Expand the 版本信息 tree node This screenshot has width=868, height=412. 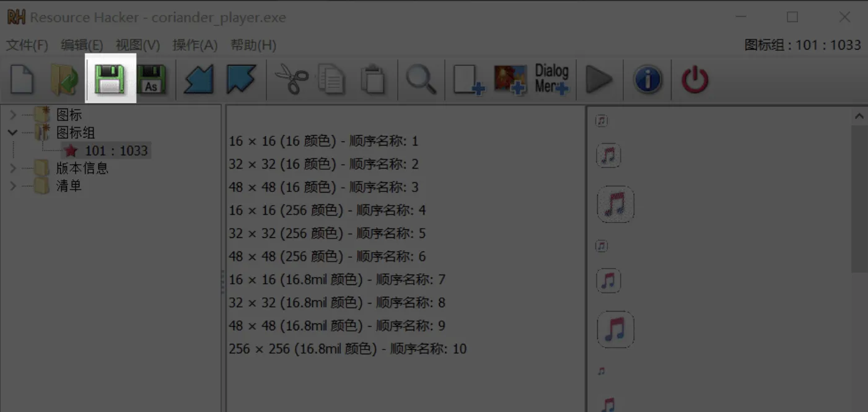pos(11,168)
